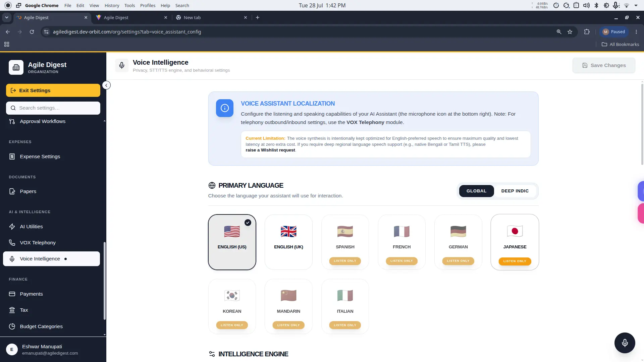
Task: Reload the page with the refresh icon
Action: coord(32,32)
